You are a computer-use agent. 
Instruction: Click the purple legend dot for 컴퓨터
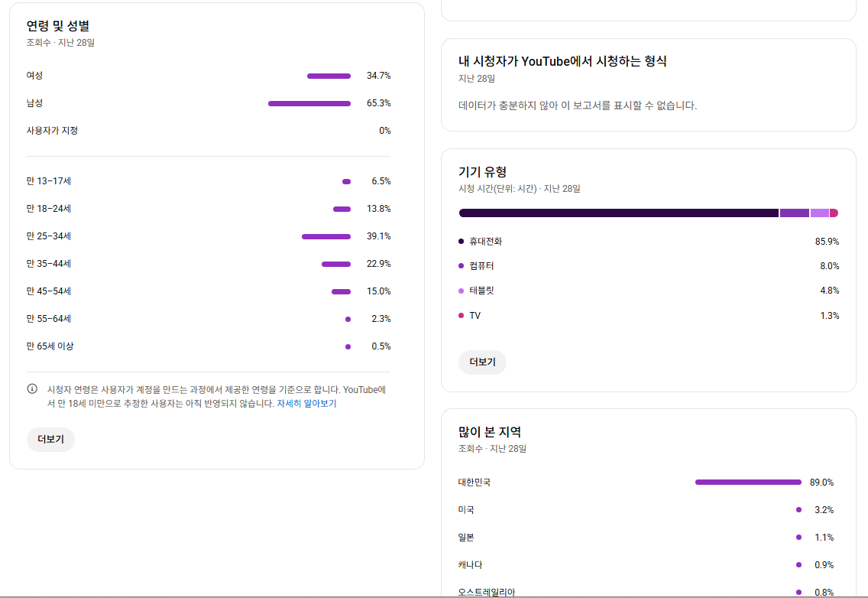pos(461,266)
